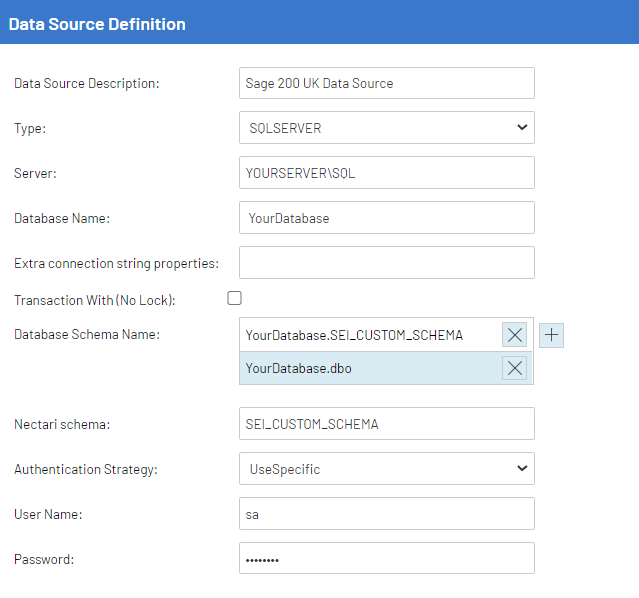Click the Extra connection string properties label

(x=116, y=263)
